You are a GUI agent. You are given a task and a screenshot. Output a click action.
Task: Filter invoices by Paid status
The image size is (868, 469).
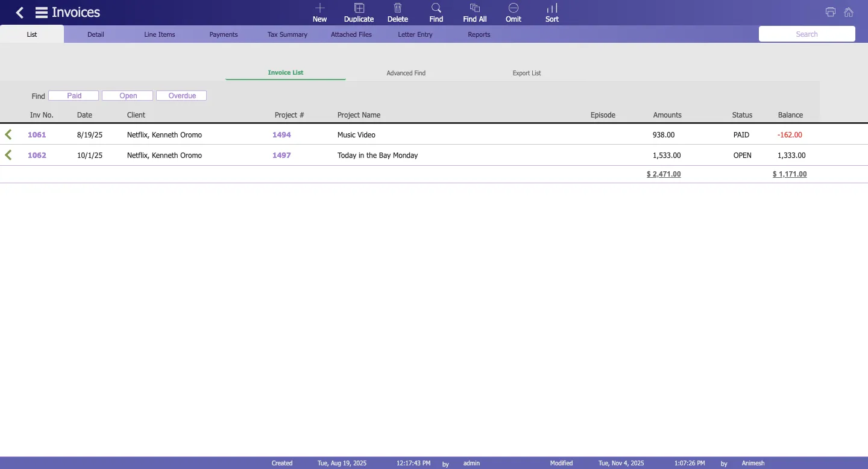[x=74, y=95]
